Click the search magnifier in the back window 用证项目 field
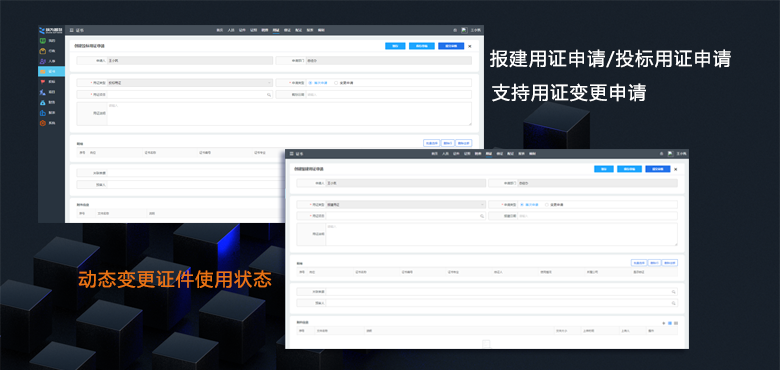The image size is (780, 370). pos(269,94)
